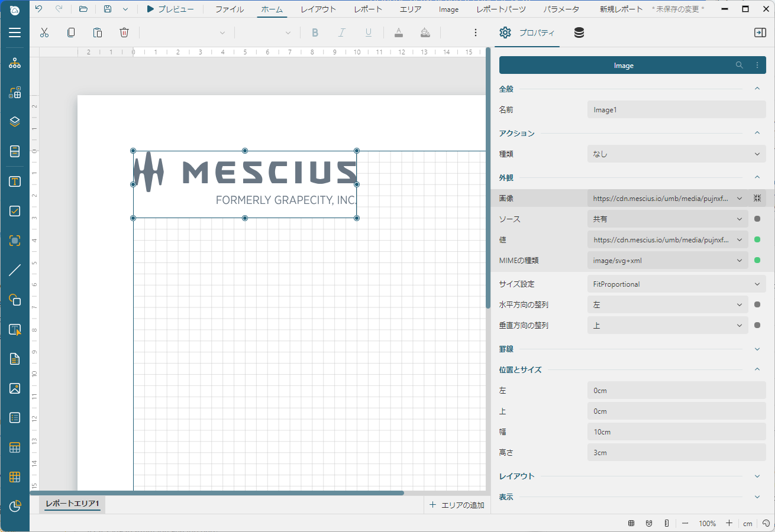
Task: Click the Paste clipboard icon
Action: pyautogui.click(x=98, y=33)
